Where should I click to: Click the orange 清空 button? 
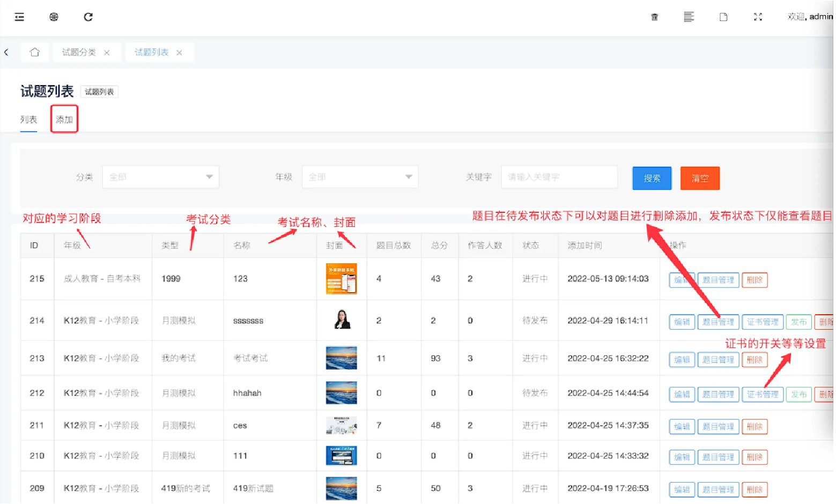tap(699, 179)
